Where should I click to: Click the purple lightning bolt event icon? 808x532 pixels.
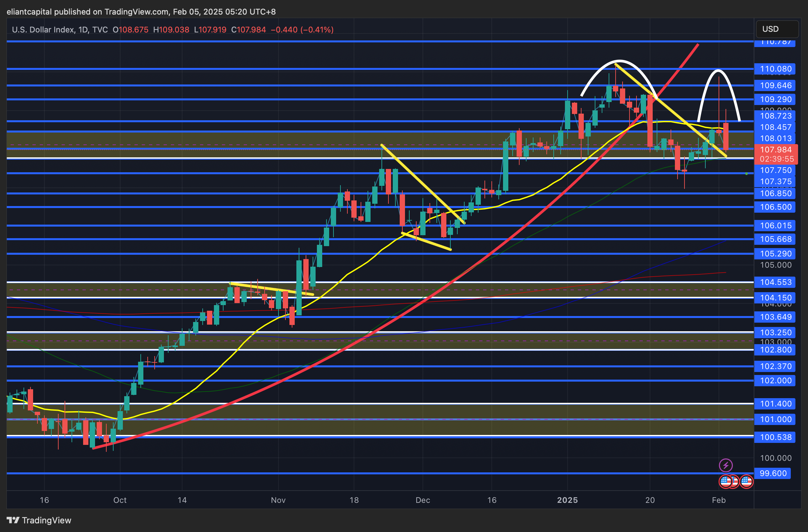(726, 465)
